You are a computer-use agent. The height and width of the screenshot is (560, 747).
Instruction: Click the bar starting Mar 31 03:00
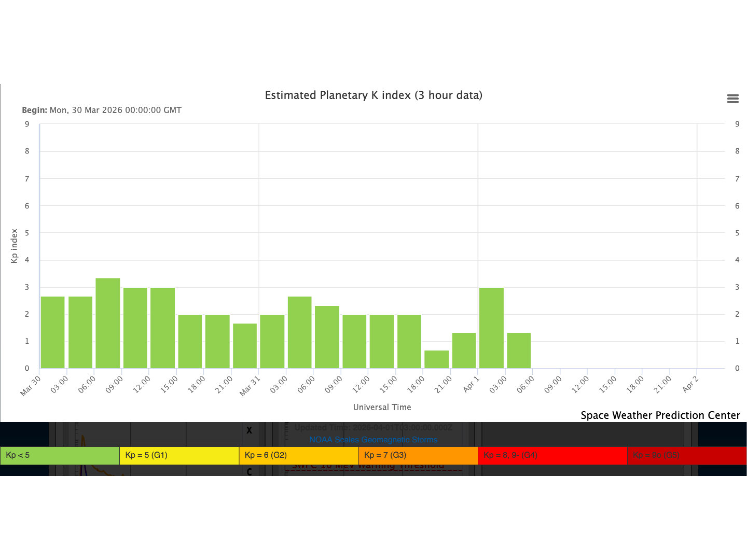pyautogui.click(x=300, y=332)
